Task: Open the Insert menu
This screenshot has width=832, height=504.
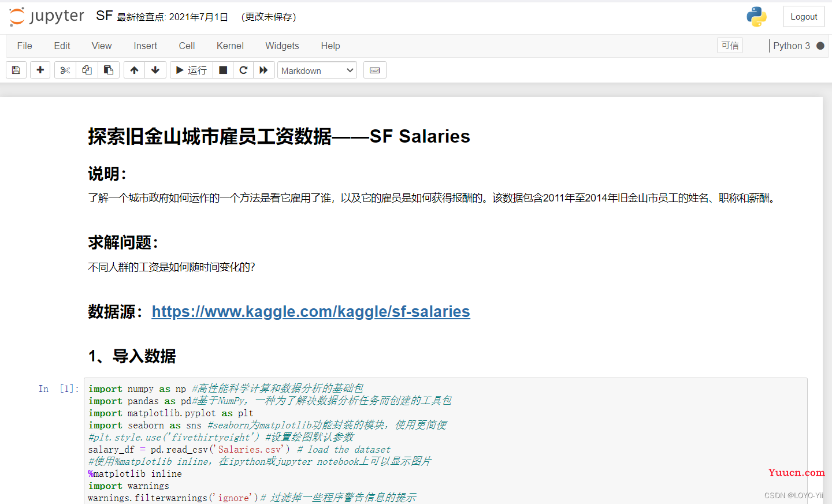Action: [x=145, y=46]
